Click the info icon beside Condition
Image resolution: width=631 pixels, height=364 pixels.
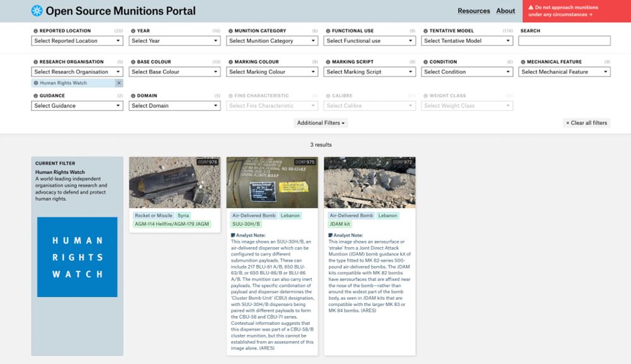coord(425,62)
